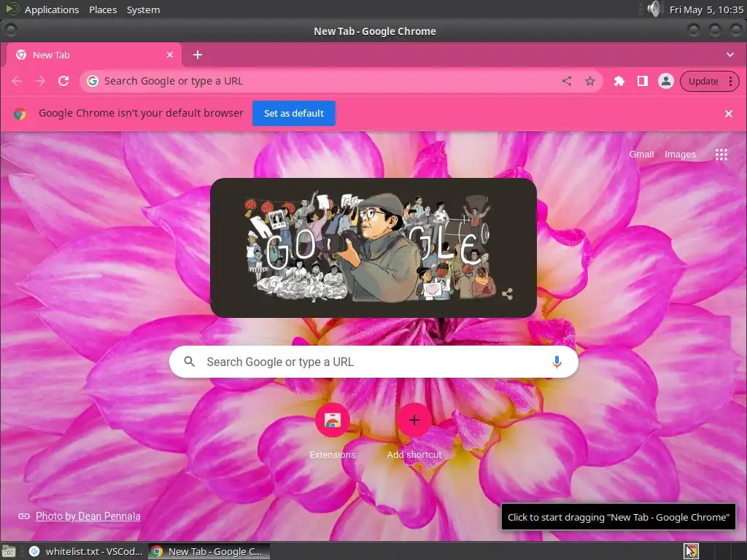This screenshot has height=560, width=747.
Task: Open the System menu
Action: (x=143, y=9)
